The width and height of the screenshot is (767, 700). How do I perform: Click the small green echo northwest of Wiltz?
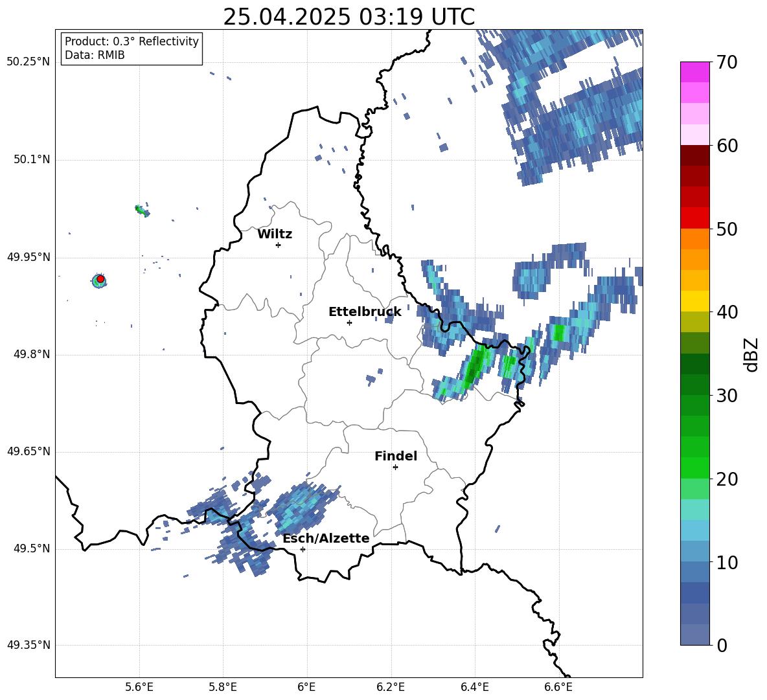142,210
